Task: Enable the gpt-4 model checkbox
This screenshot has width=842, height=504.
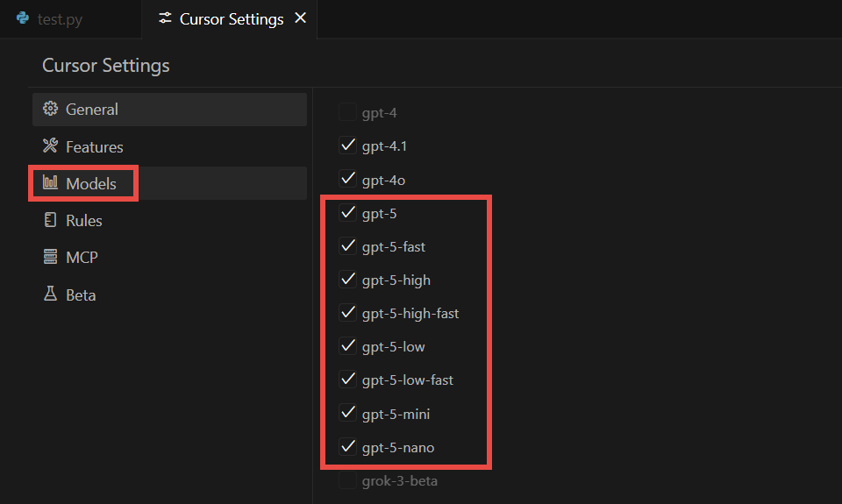Action: tap(347, 112)
